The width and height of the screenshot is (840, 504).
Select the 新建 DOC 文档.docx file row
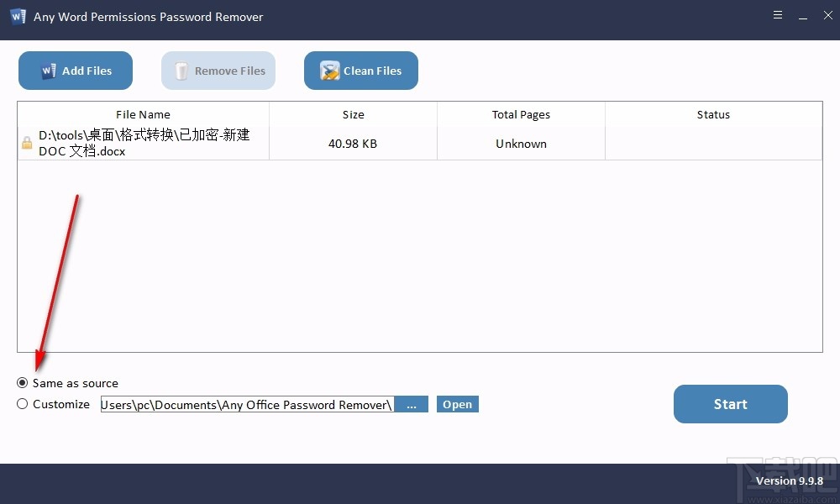click(143, 143)
